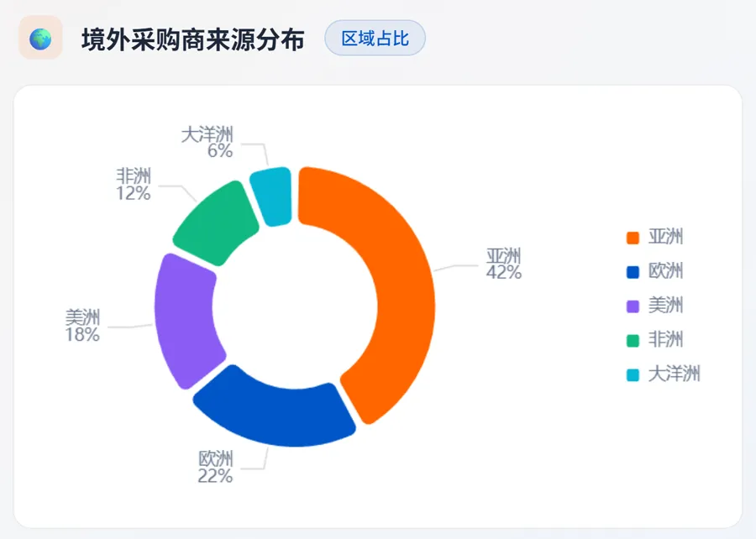Click the green 非洲 legend swatch

633,341
